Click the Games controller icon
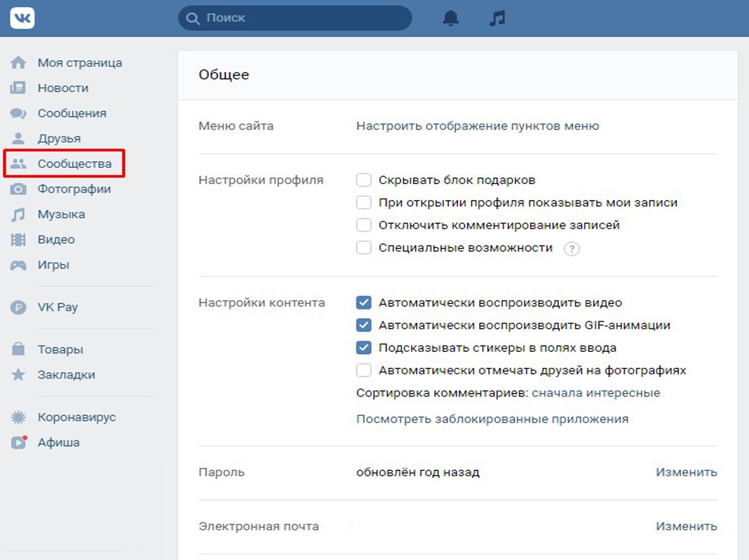Viewport: 749px width, 560px height. tap(18, 265)
